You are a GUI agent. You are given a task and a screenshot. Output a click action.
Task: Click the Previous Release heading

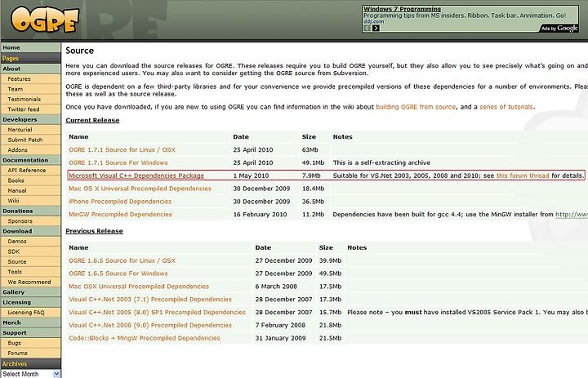coord(94,231)
